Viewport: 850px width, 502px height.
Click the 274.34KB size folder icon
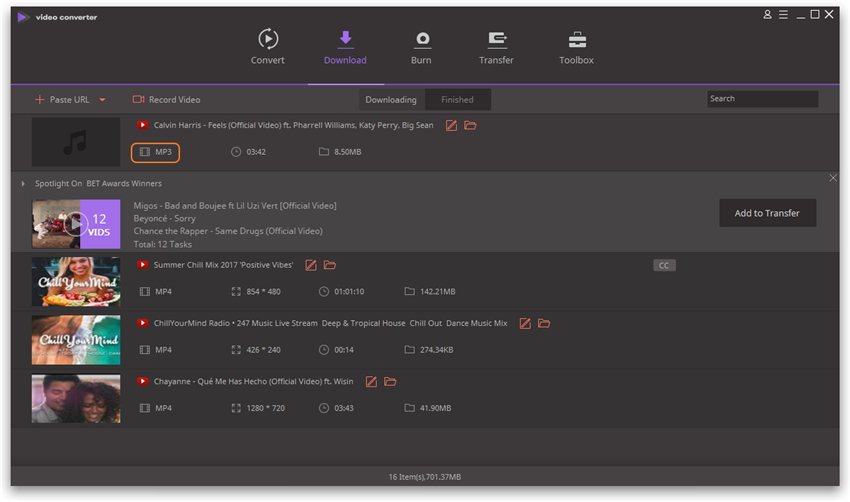409,350
